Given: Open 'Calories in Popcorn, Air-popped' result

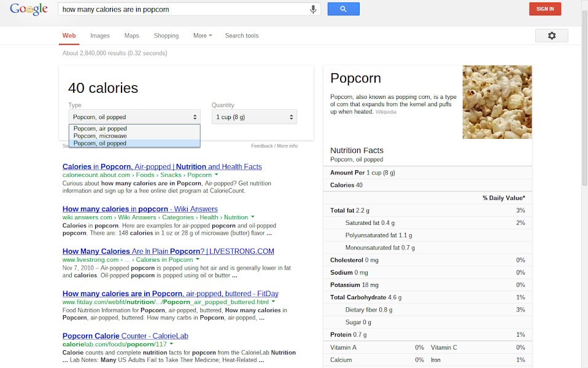Looking at the screenshot, I should click(x=162, y=166).
